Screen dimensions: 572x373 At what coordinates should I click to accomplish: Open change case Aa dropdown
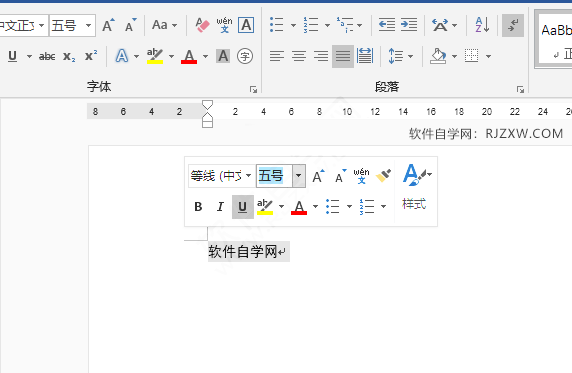[x=164, y=25]
